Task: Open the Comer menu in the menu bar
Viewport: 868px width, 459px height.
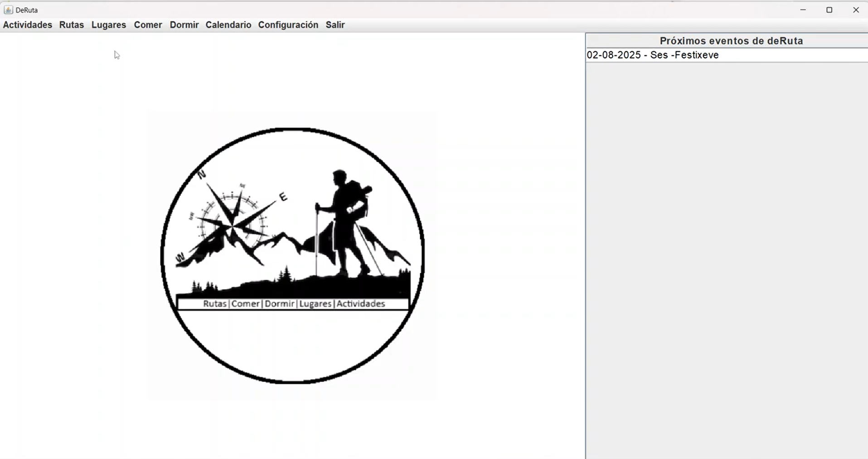Action: (x=148, y=25)
